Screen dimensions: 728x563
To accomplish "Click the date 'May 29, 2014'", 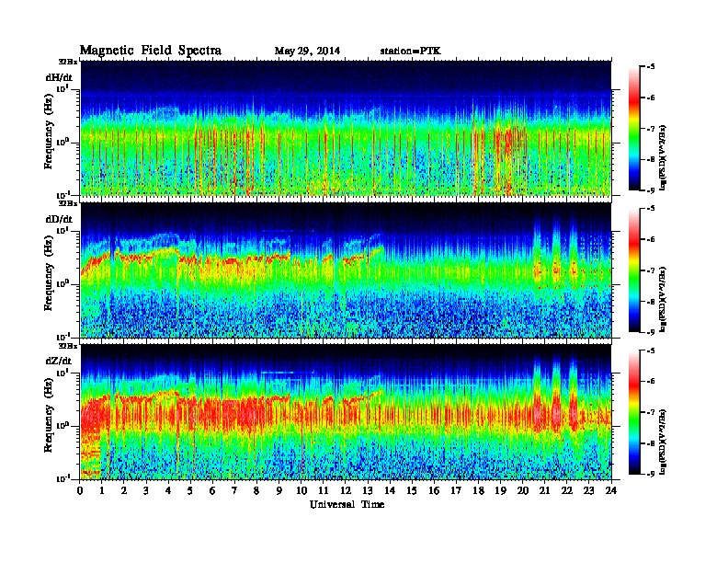I will click(x=307, y=52).
